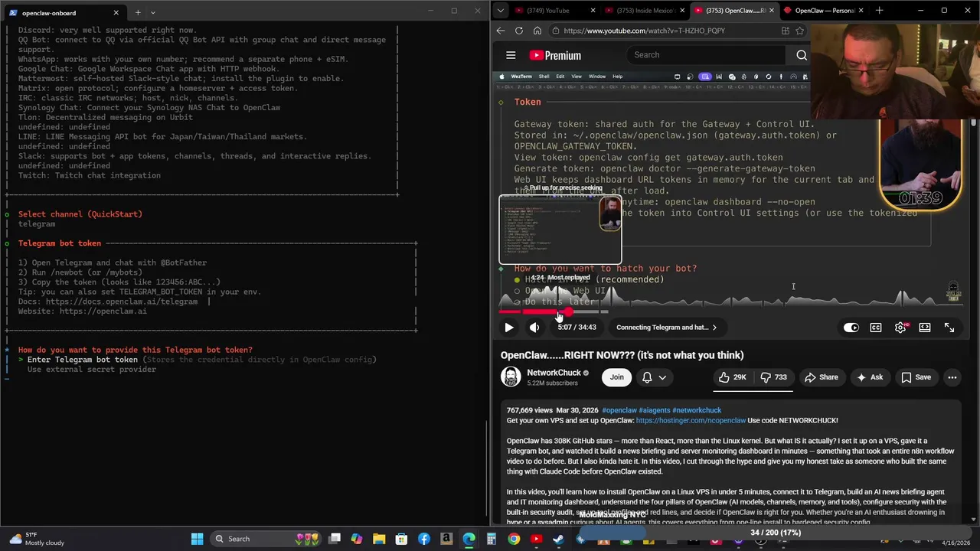Play the YouTube video
Screen dimensions: 980x551
click(509, 328)
